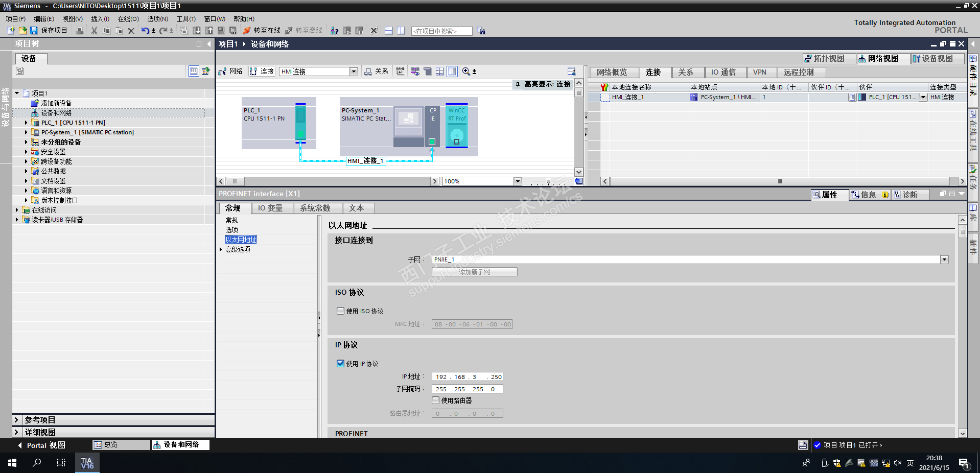980x473 pixels.
Task: Uncheck the 使用 IP 协议 checkbox
Action: (x=340, y=363)
